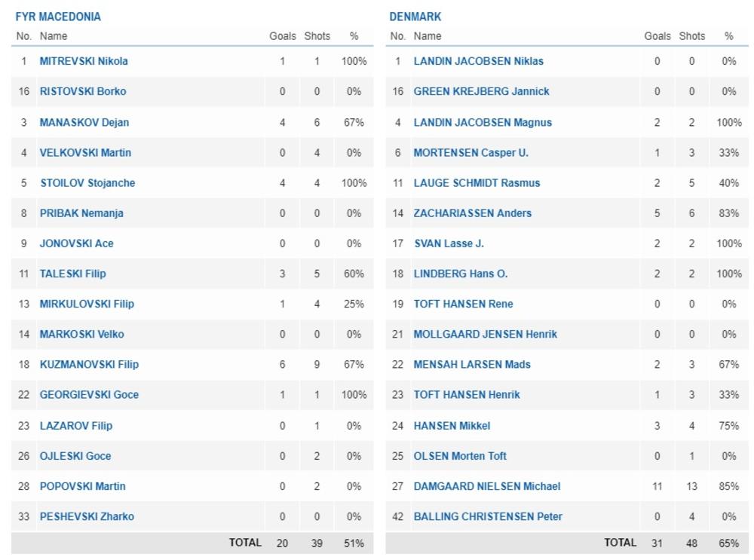Select STOILOV Stojanche in Macedonia list
The width and height of the screenshot is (754, 560).
[87, 182]
